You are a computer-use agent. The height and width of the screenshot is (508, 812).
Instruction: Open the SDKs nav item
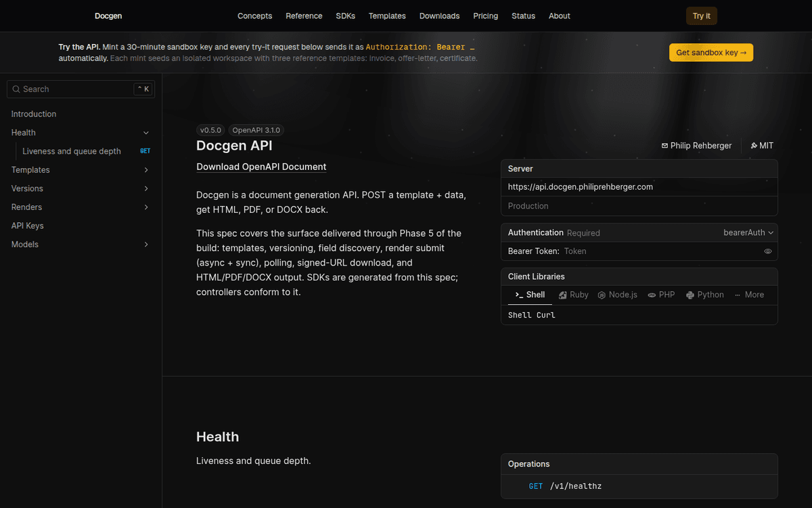point(346,16)
